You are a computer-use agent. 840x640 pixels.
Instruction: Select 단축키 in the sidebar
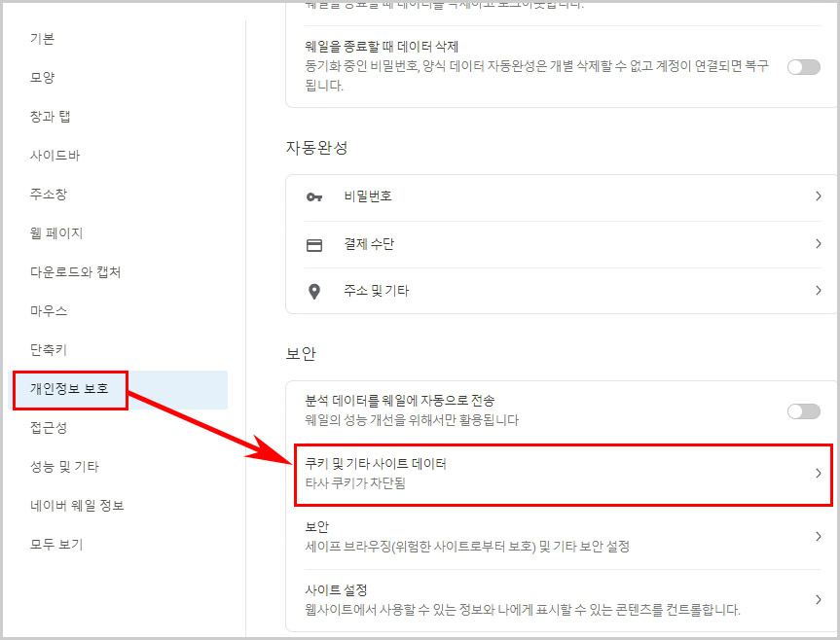49,350
